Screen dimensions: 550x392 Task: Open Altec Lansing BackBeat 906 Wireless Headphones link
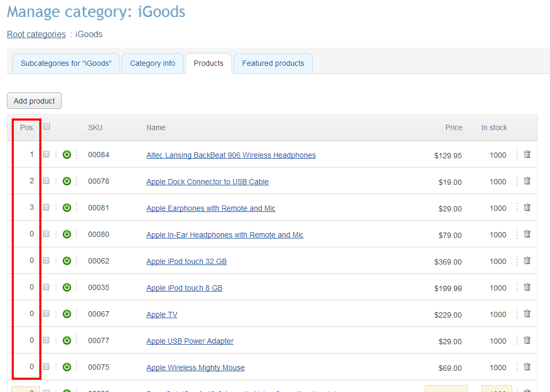231,155
